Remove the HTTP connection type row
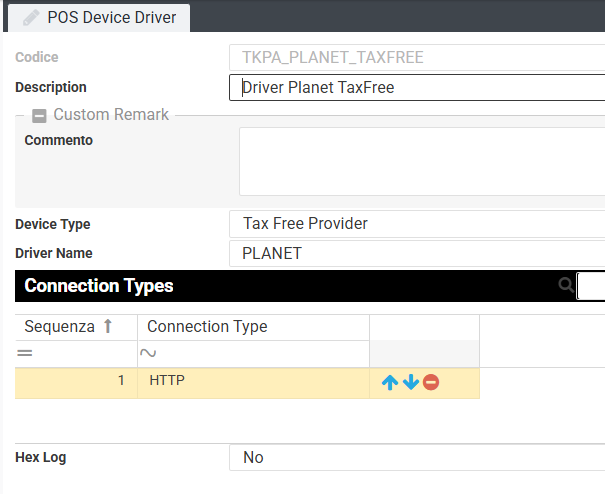 pos(431,382)
